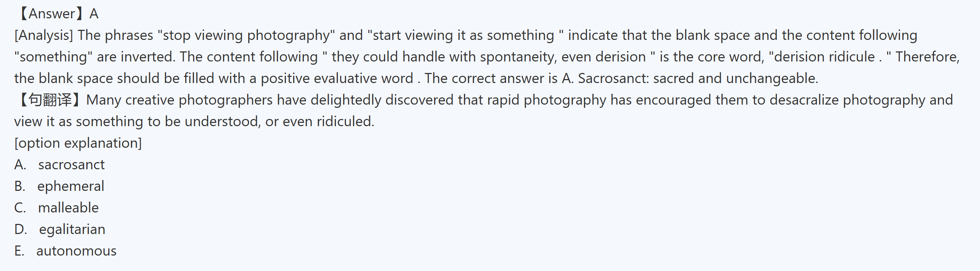
Task: Click the option letter "E." in the list
Action: 19,251
